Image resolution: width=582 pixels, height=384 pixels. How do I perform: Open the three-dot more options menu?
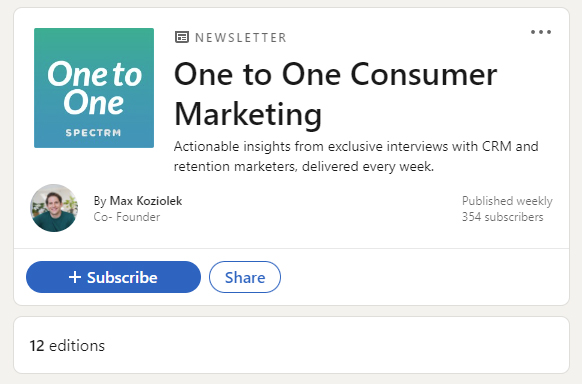point(541,32)
